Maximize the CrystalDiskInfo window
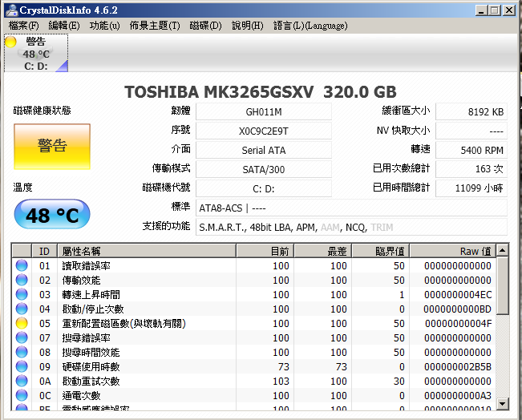 [x=495, y=10]
